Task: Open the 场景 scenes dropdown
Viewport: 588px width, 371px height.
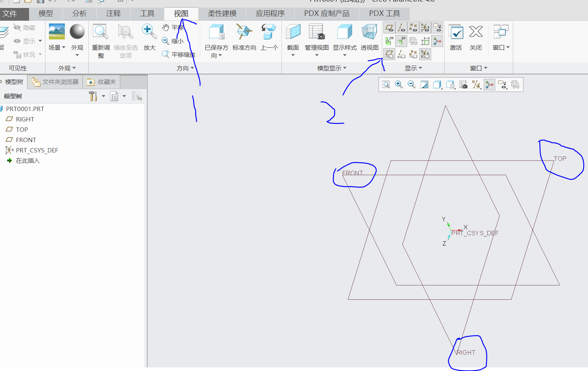Action: click(x=57, y=48)
